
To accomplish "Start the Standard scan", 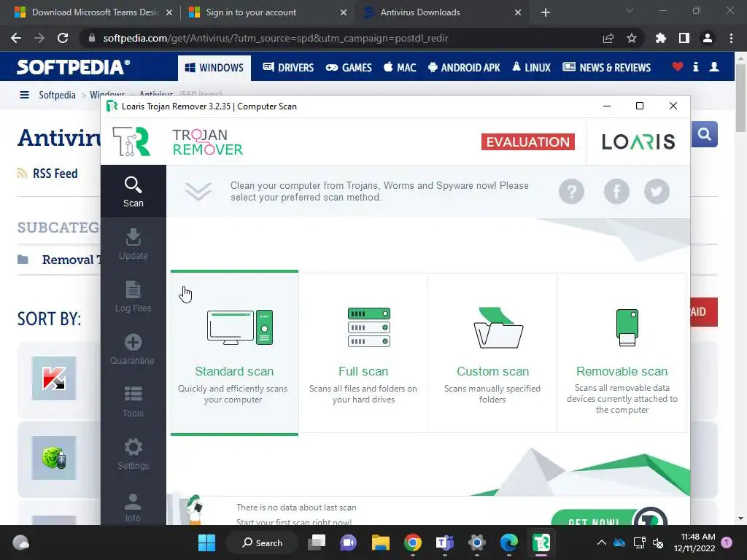I will (234, 353).
